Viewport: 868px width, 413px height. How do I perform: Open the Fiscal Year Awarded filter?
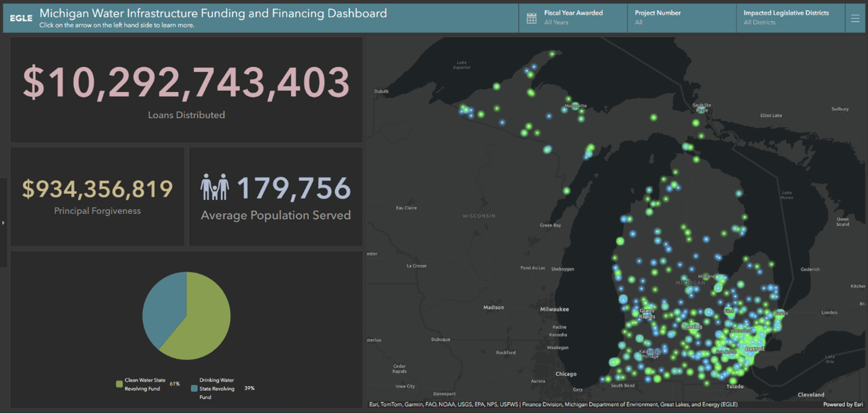tap(573, 17)
